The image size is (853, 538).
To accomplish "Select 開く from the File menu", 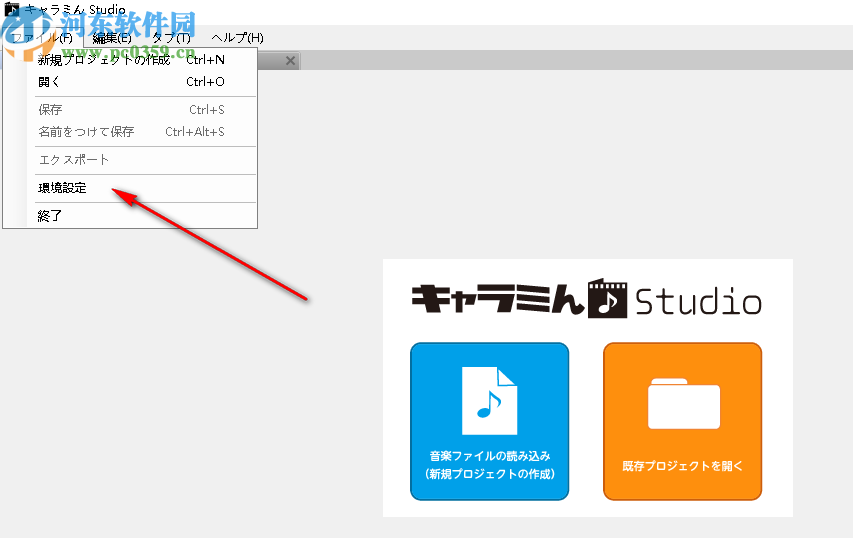I will (131, 82).
